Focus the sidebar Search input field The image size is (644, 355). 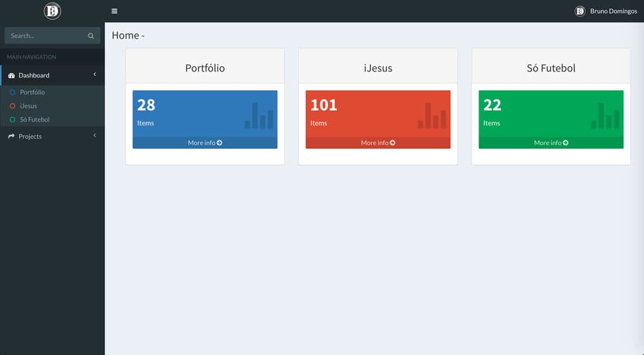pyautogui.click(x=45, y=36)
